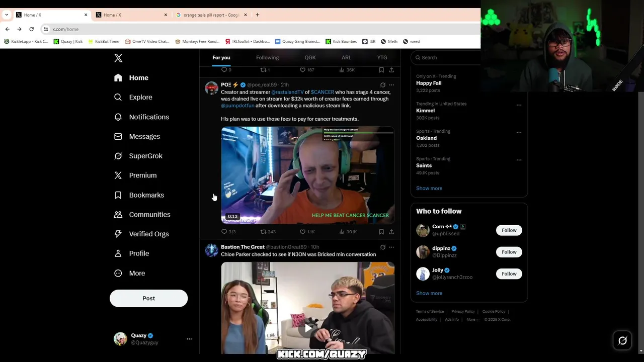Screen dimensions: 644x362
Task: Bookmark the POE cancer streamer post
Action: point(381,232)
